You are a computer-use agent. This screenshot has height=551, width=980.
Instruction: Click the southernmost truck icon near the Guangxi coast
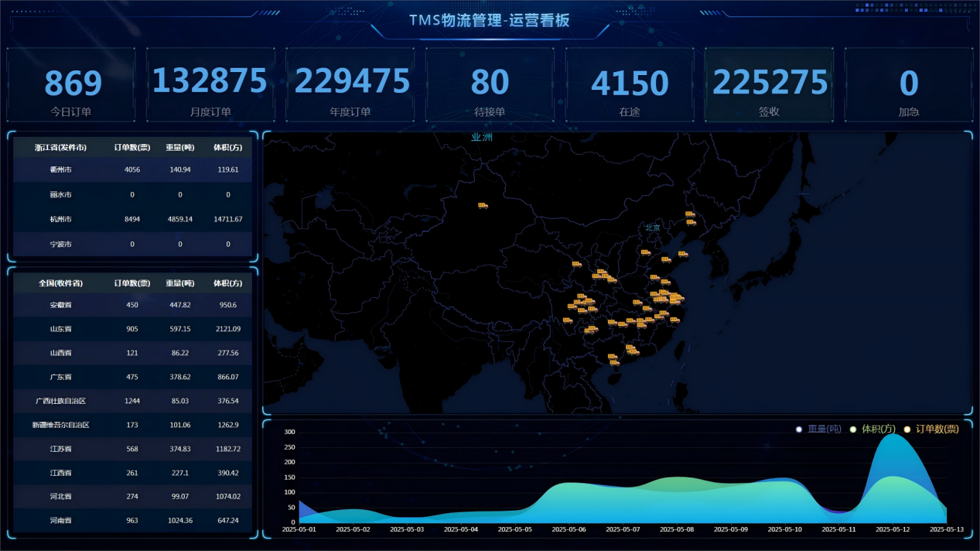[x=614, y=362]
